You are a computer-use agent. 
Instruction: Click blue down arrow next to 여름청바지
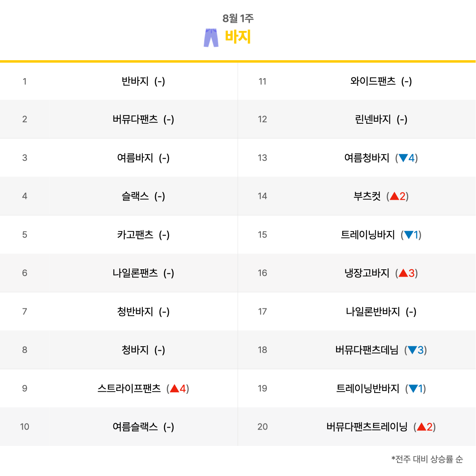pos(403,158)
